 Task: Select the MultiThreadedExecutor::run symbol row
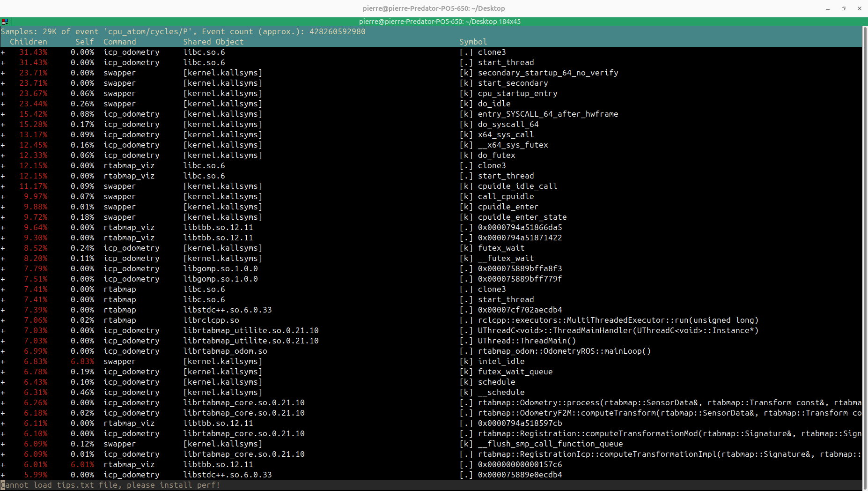[x=618, y=320]
